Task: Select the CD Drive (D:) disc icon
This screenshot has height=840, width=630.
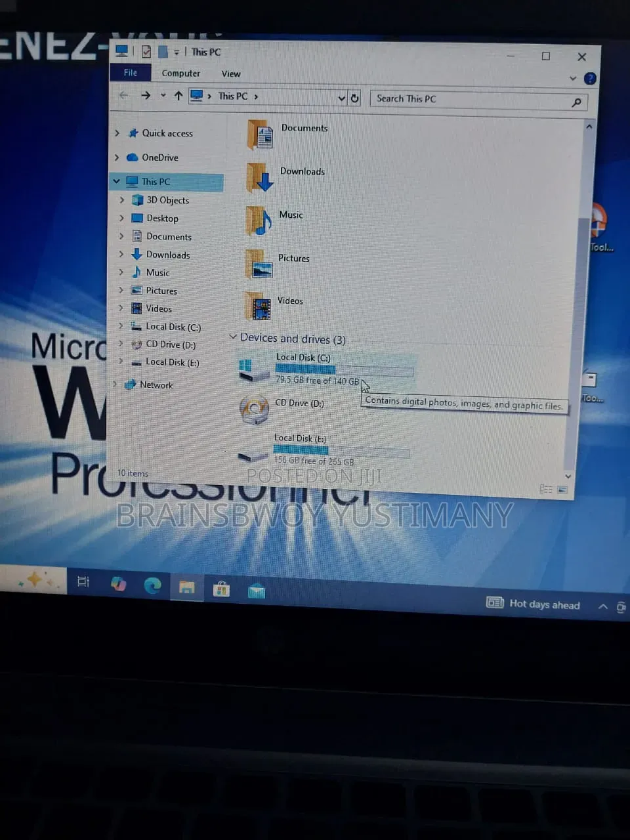Action: [254, 409]
